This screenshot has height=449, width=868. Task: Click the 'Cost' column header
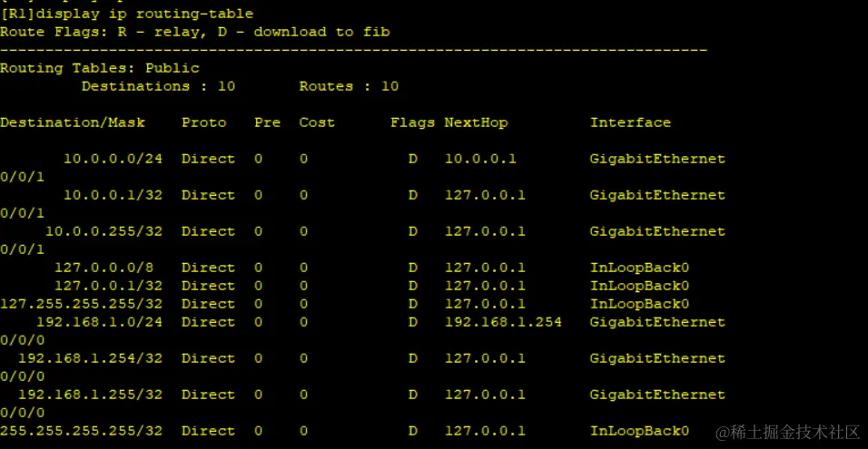click(317, 122)
